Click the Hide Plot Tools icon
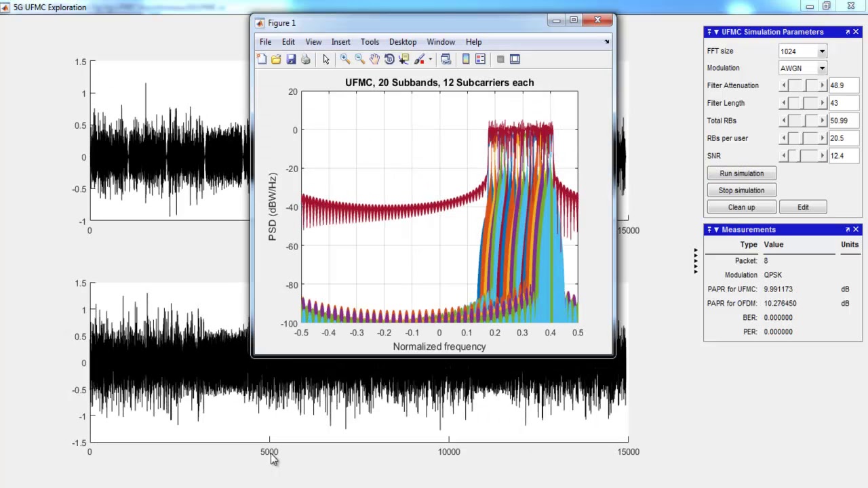This screenshot has width=868, height=488. pos(500,60)
